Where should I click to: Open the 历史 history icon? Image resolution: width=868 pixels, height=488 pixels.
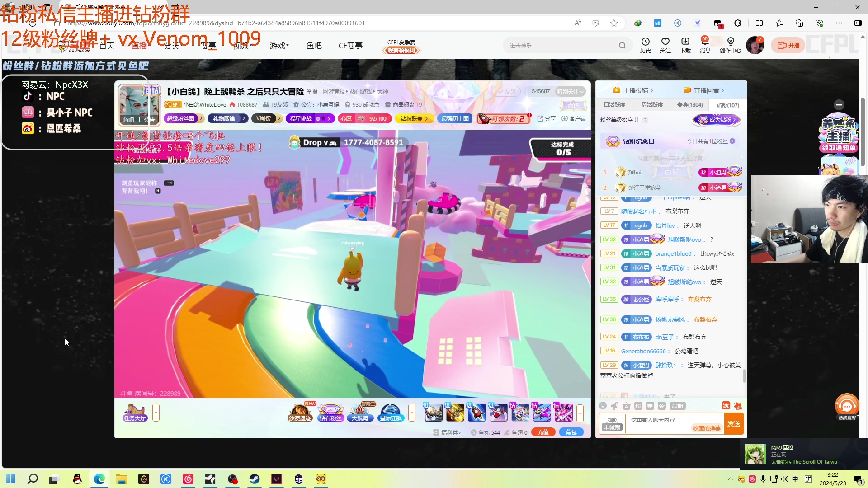pos(645,45)
